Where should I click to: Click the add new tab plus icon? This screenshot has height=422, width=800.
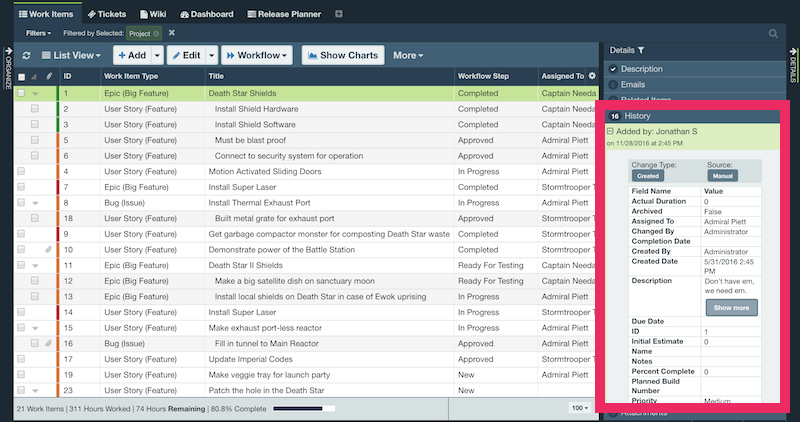pos(339,14)
